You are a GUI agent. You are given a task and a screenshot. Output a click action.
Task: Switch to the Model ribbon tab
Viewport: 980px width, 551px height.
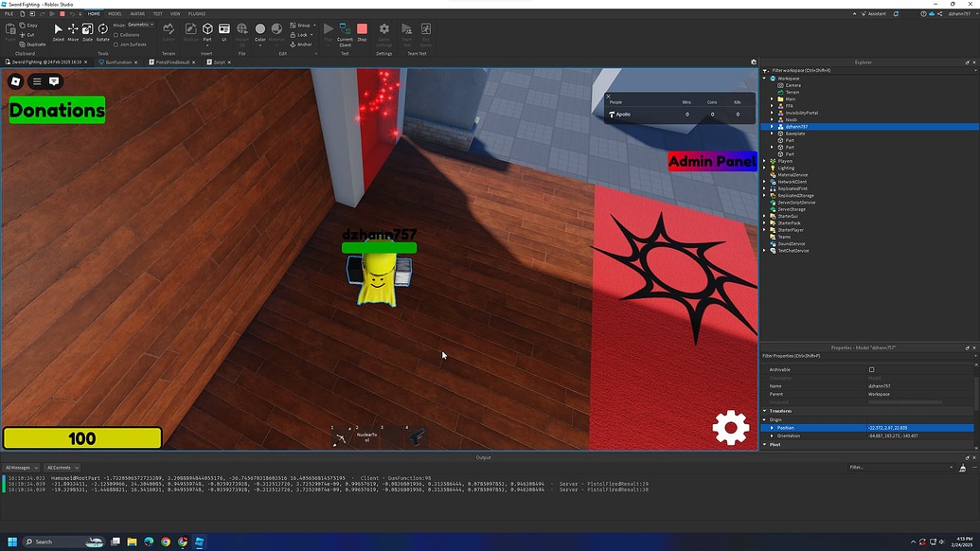(x=115, y=14)
